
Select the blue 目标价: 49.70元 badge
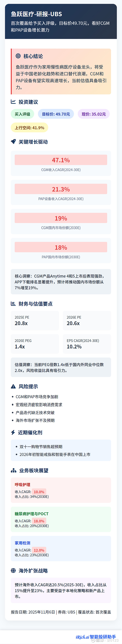tap(56, 114)
